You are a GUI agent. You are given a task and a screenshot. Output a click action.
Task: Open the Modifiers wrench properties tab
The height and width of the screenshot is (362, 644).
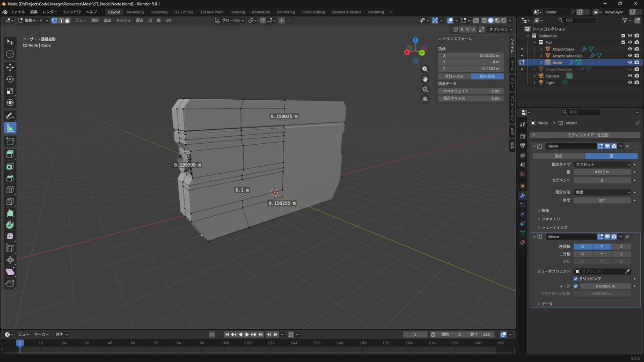(522, 195)
